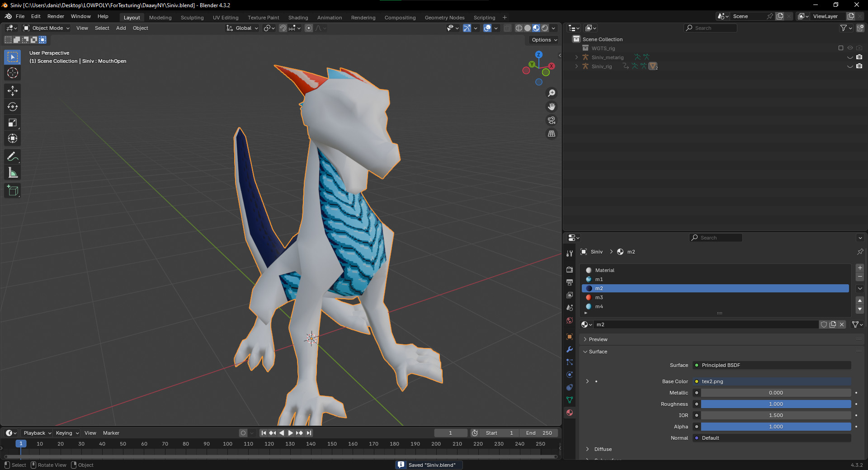This screenshot has width=868, height=470.
Task: Toggle exclude checkbox for WGTS_rig
Action: tap(841, 48)
